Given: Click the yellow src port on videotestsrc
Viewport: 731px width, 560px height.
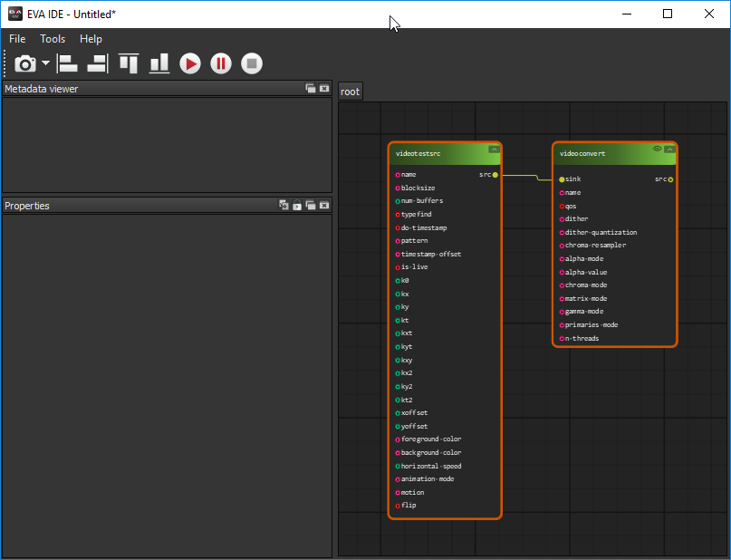Looking at the screenshot, I should click(495, 174).
